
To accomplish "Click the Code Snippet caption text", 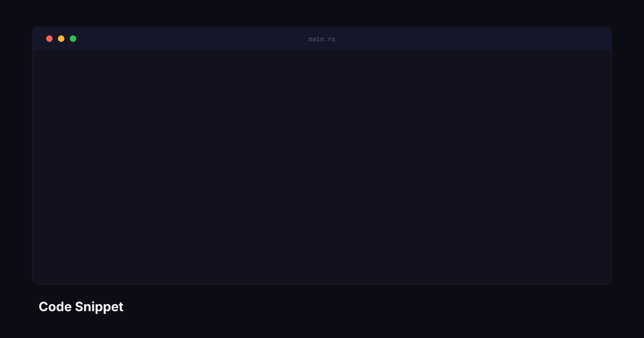I will point(81,307).
